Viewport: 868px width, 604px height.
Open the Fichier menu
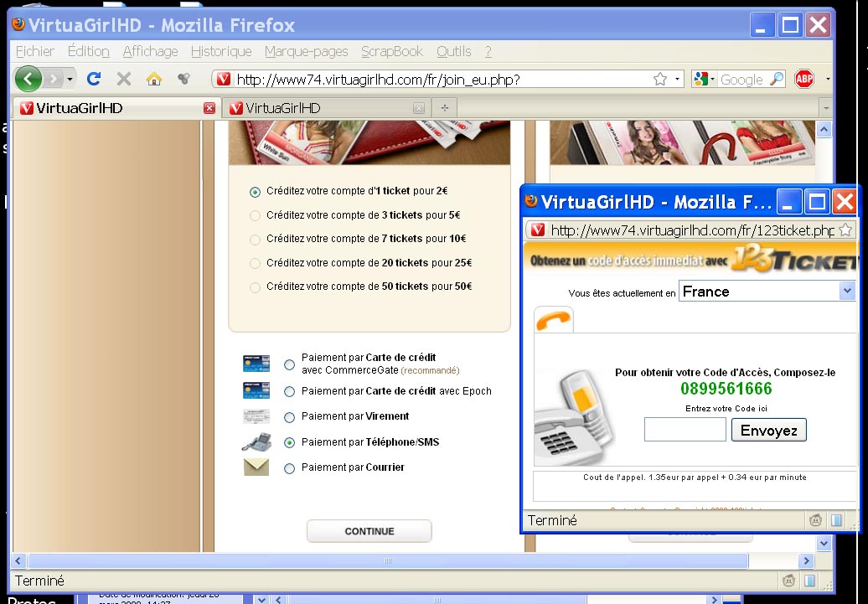(35, 51)
